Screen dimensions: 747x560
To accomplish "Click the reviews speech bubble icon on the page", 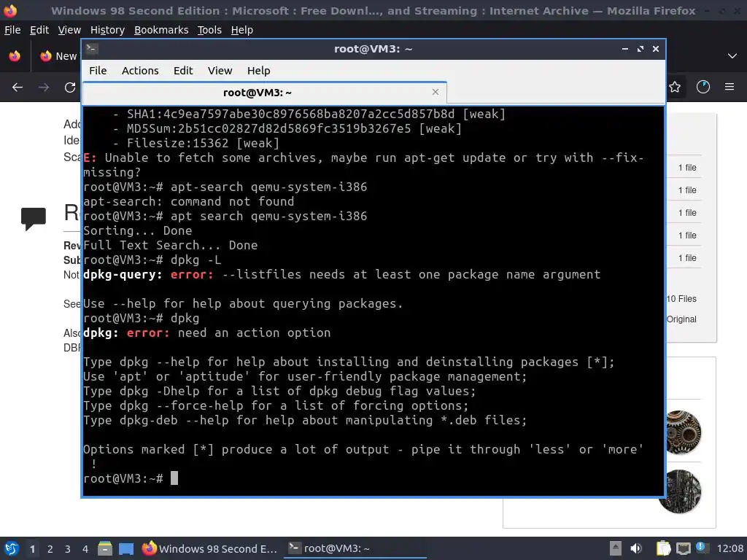I will tap(34, 219).
